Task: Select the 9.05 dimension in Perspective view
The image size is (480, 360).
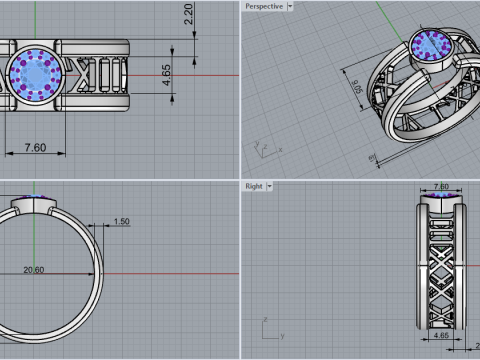Action: coord(357,87)
